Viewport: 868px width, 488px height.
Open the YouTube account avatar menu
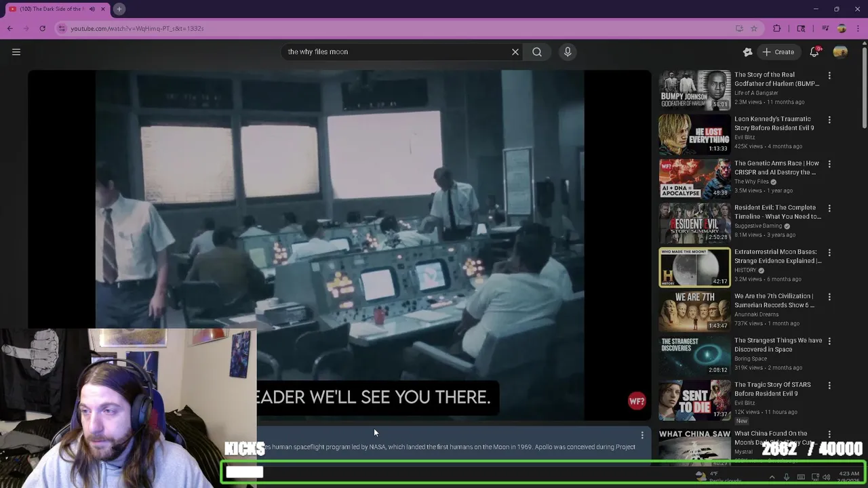coord(840,52)
